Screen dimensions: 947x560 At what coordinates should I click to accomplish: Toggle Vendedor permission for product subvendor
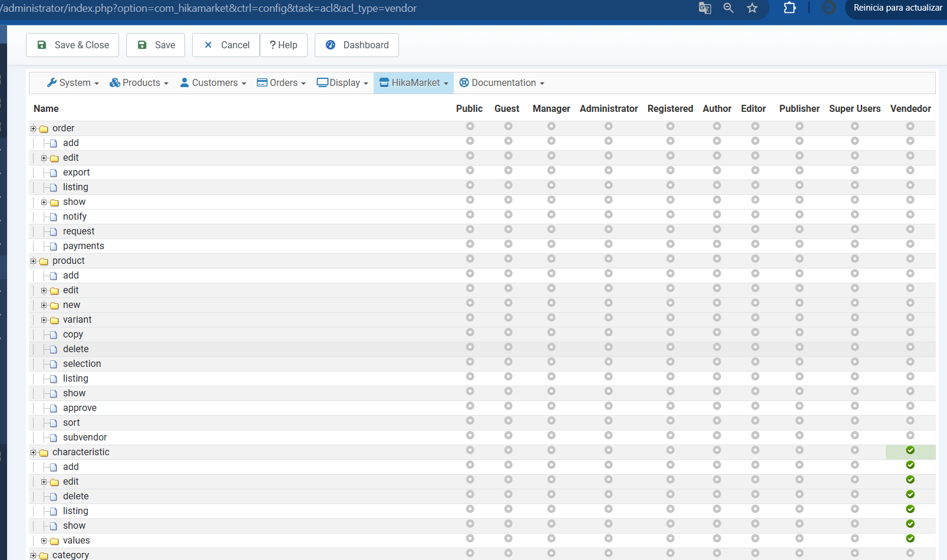tap(910, 435)
